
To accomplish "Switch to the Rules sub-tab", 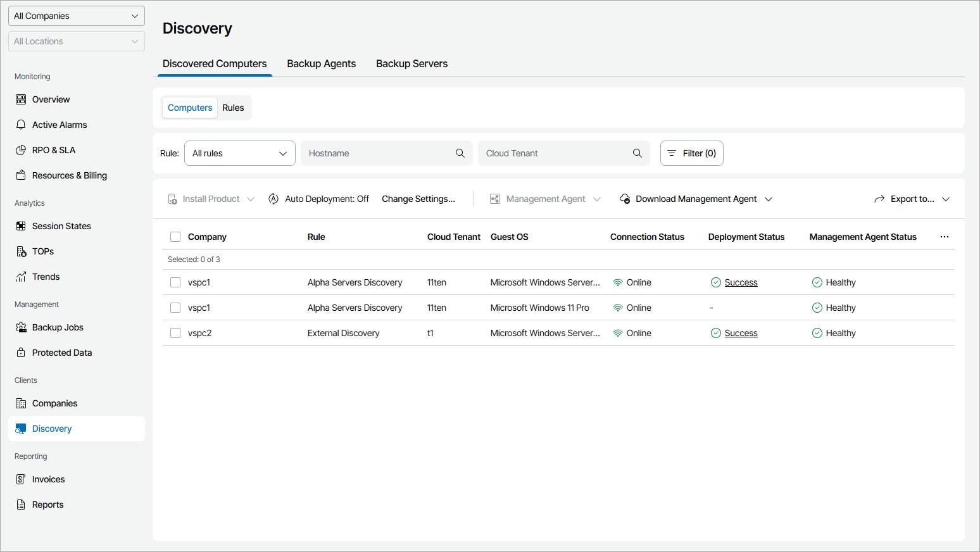I will [x=233, y=108].
